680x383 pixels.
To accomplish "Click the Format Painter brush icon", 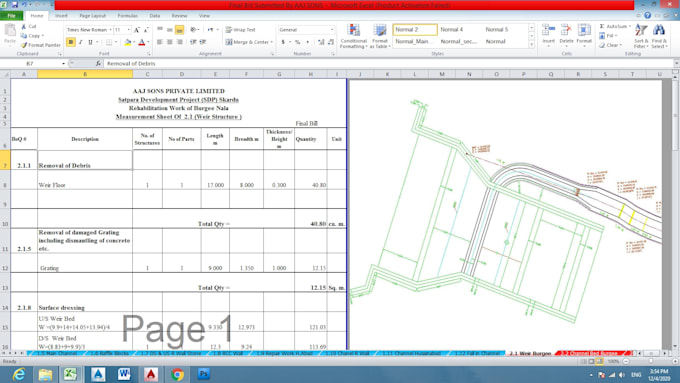I will (x=24, y=45).
